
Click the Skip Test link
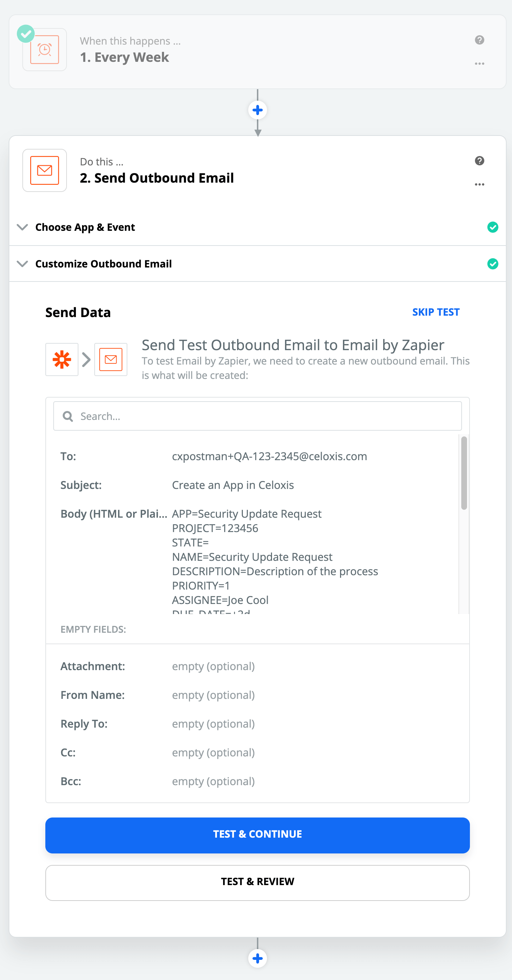[x=436, y=312]
